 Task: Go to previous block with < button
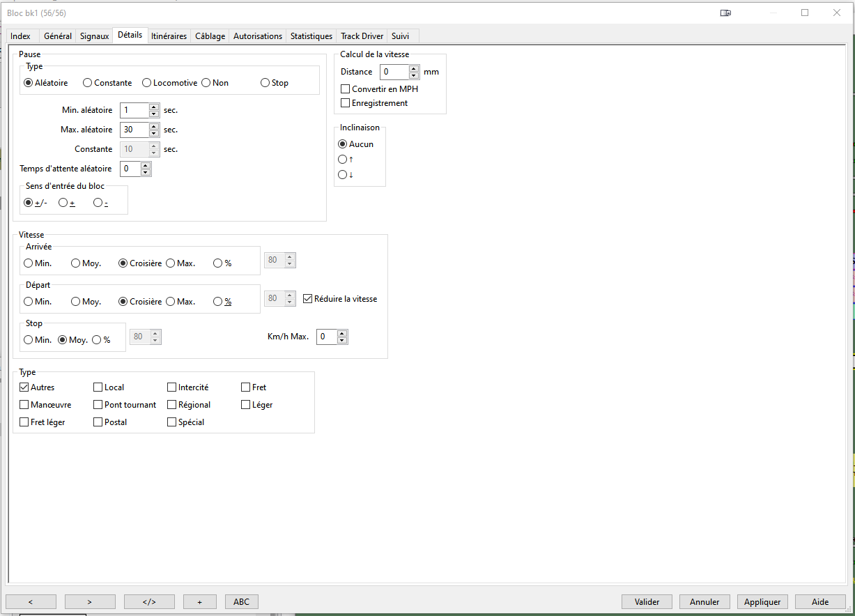[31, 602]
